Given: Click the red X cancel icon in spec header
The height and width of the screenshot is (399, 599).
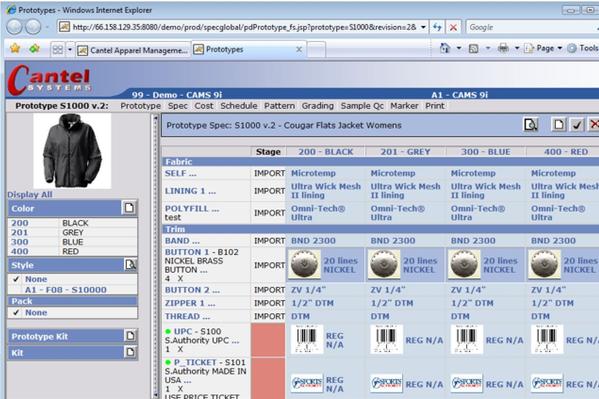Looking at the screenshot, I should click(594, 125).
